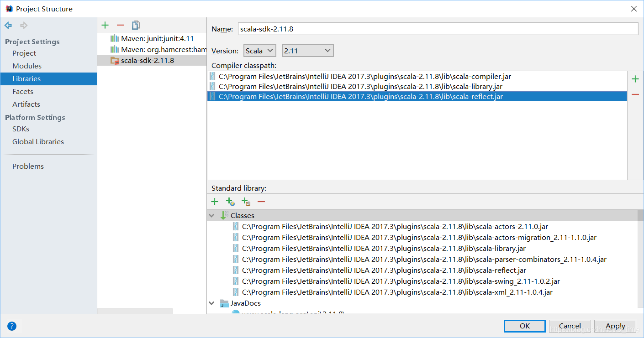Select scala-compiler.jar classpath entry

click(417, 77)
